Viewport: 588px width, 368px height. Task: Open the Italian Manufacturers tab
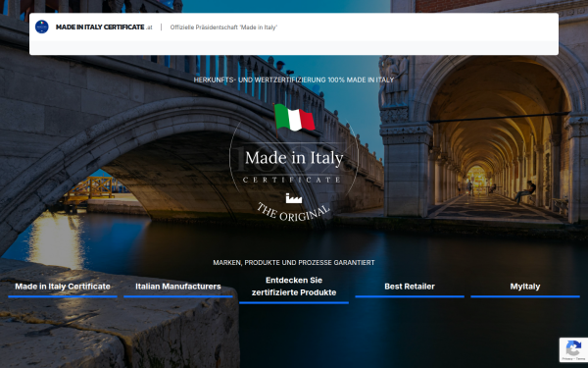[178, 288]
